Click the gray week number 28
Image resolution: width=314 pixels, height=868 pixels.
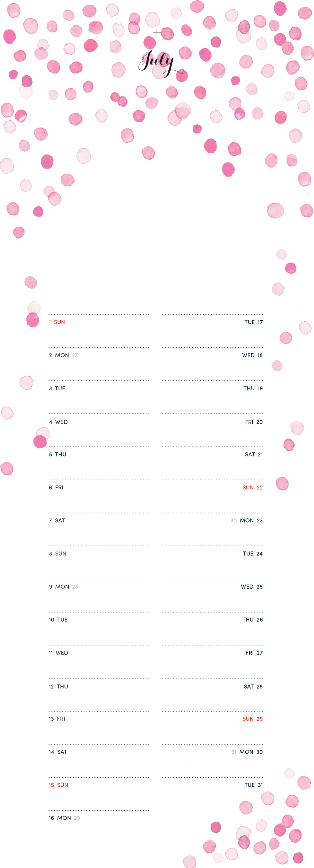pyautogui.click(x=75, y=587)
